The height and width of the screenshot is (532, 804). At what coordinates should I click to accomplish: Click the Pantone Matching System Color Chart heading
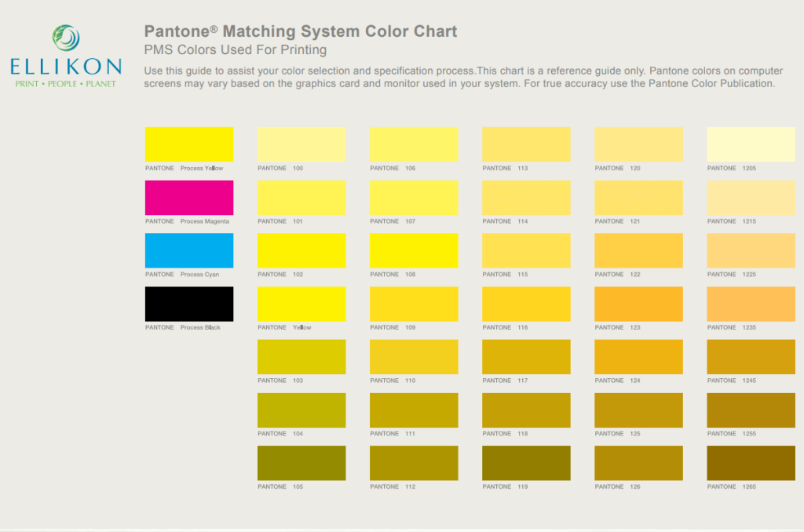click(300, 31)
